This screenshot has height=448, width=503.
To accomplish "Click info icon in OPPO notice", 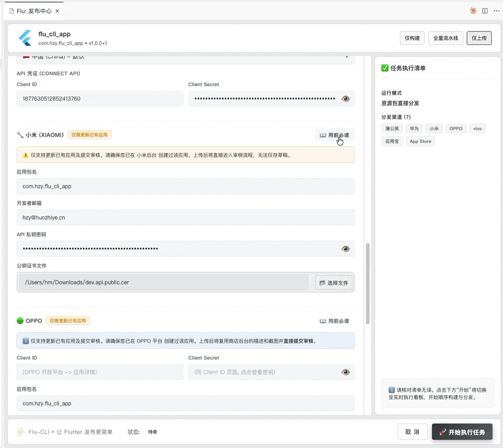I will tap(26, 341).
